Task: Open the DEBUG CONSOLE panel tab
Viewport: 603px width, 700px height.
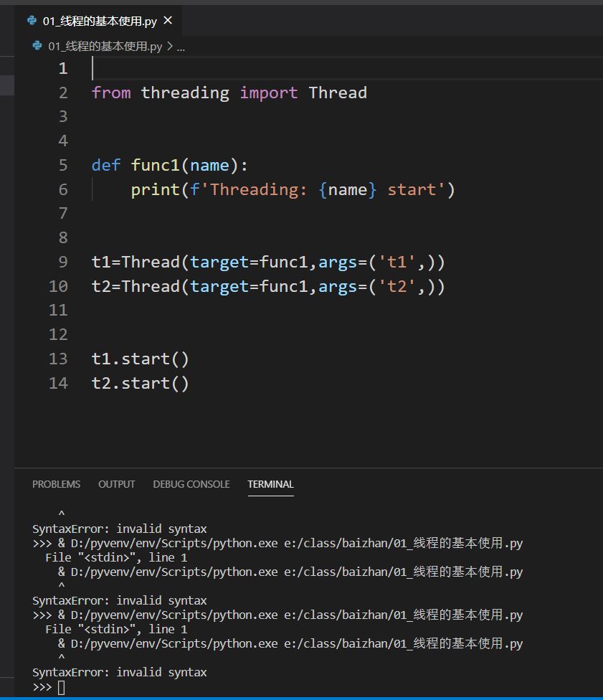Action: (191, 484)
